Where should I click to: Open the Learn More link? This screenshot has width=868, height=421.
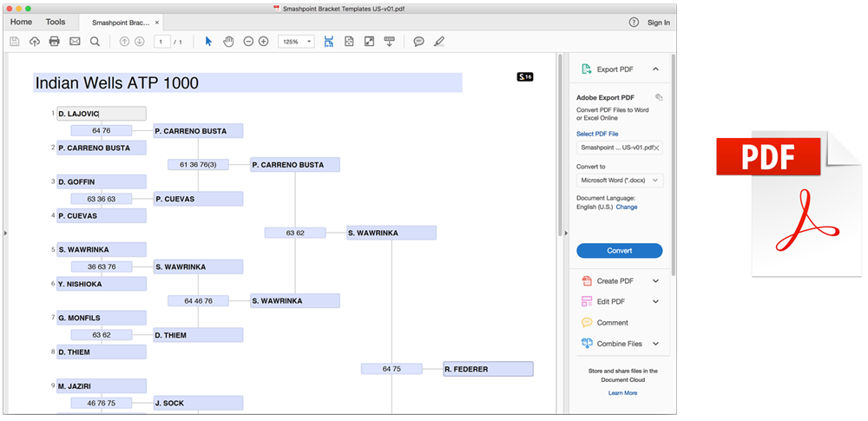point(622,392)
